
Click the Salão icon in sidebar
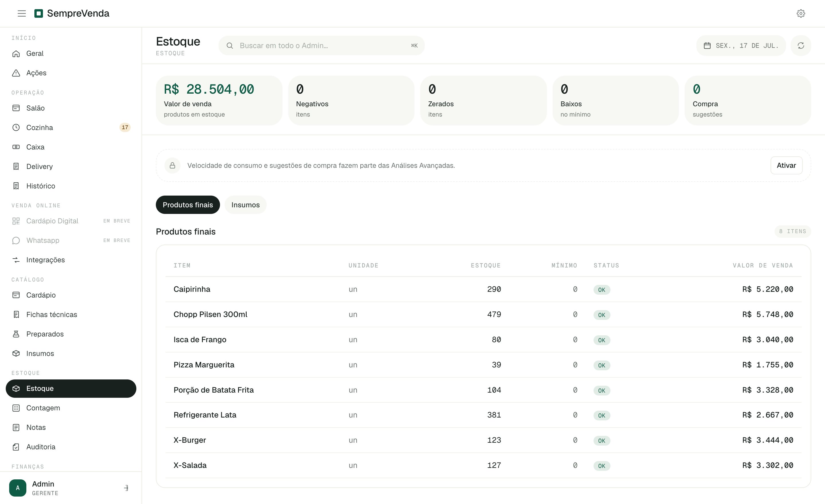point(16,108)
